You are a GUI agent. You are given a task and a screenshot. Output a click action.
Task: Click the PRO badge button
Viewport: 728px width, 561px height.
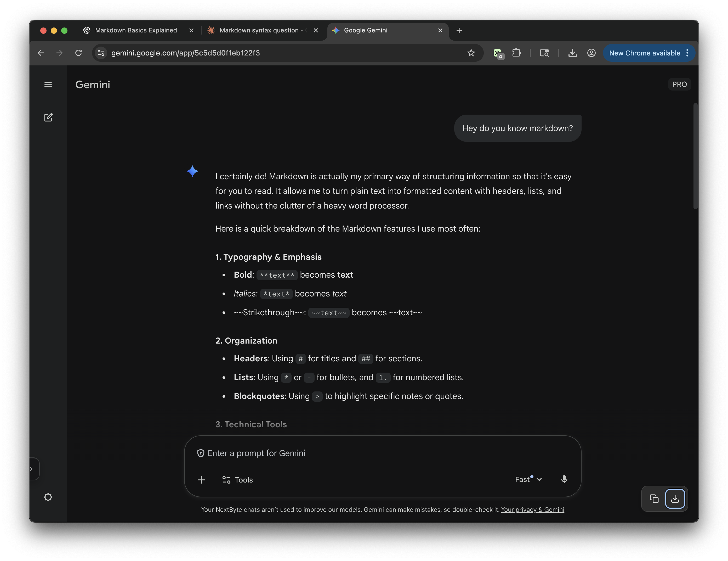(679, 84)
